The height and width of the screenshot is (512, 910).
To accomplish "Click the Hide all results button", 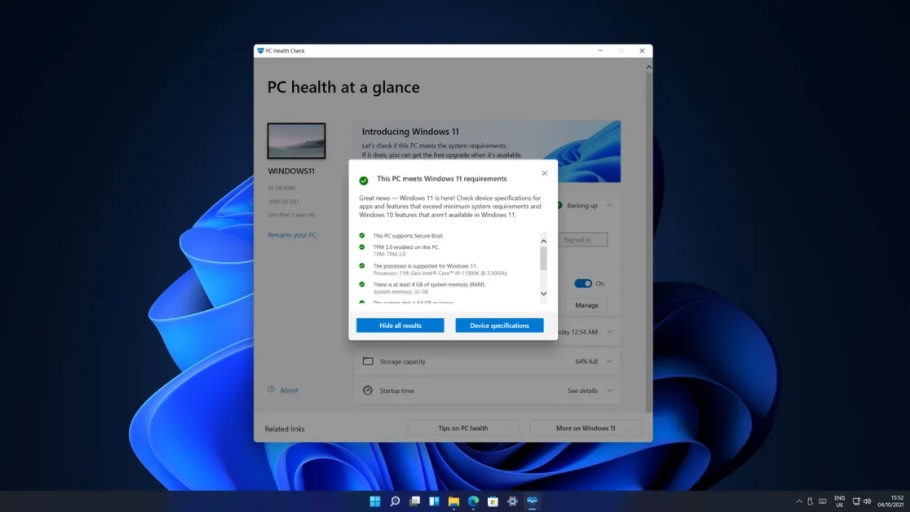I will [400, 325].
